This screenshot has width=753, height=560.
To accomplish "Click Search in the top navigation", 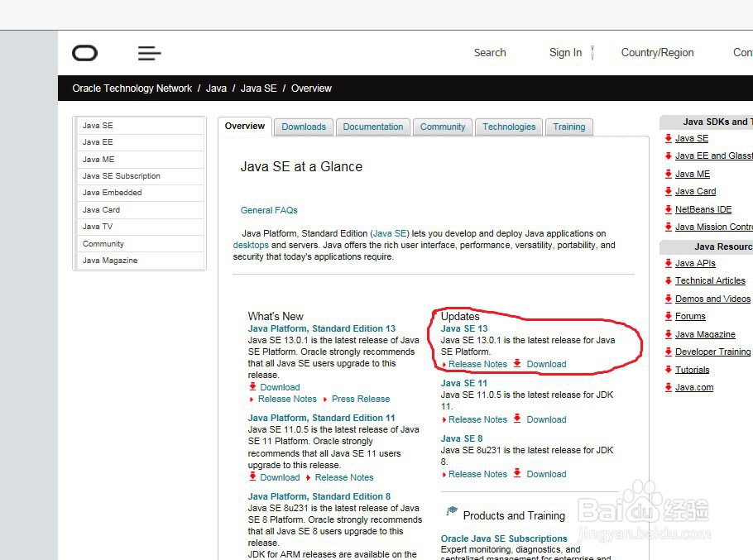I will click(x=490, y=52).
